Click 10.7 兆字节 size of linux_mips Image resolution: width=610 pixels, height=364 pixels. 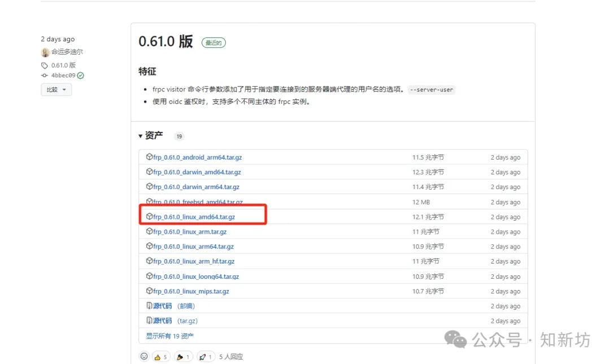pos(428,291)
